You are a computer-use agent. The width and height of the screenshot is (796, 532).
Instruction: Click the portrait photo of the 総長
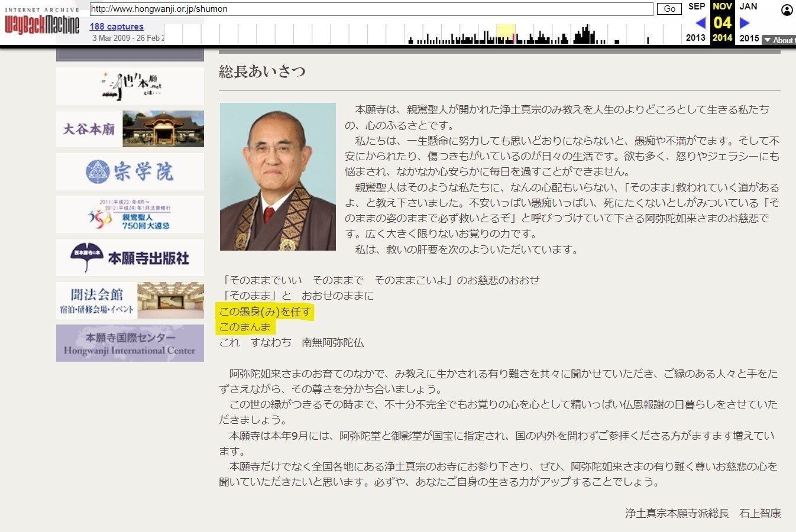coord(278,177)
